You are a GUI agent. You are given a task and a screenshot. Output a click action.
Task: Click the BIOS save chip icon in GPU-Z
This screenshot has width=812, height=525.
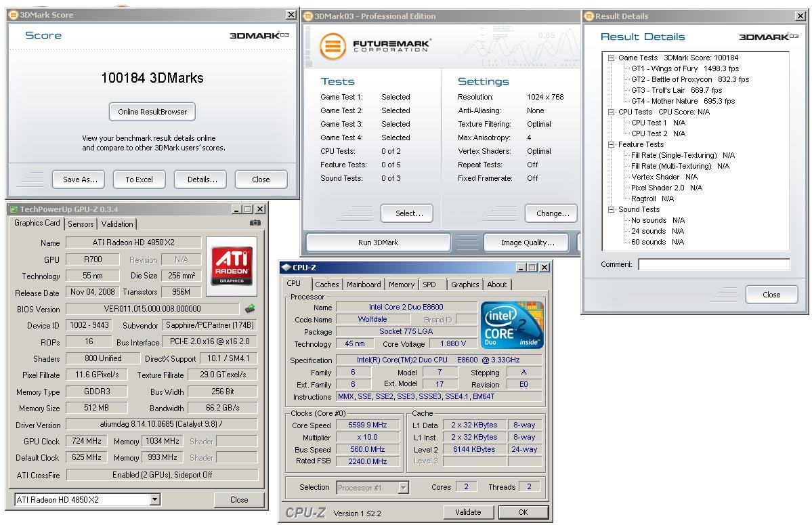(250, 309)
